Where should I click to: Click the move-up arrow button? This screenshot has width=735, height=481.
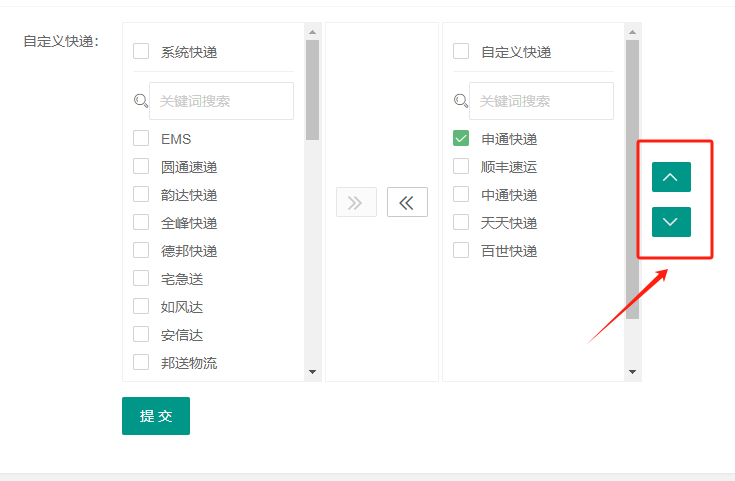pyautogui.click(x=671, y=177)
